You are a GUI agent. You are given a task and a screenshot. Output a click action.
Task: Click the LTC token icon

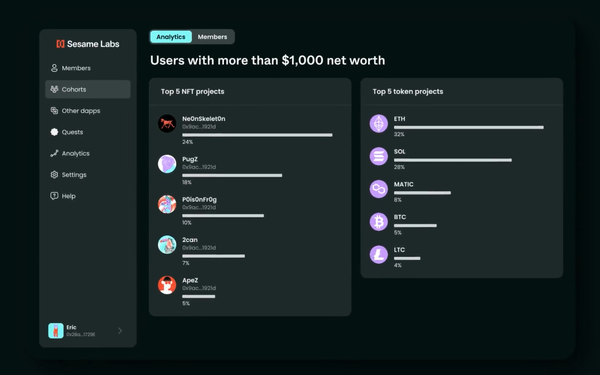pyautogui.click(x=378, y=254)
